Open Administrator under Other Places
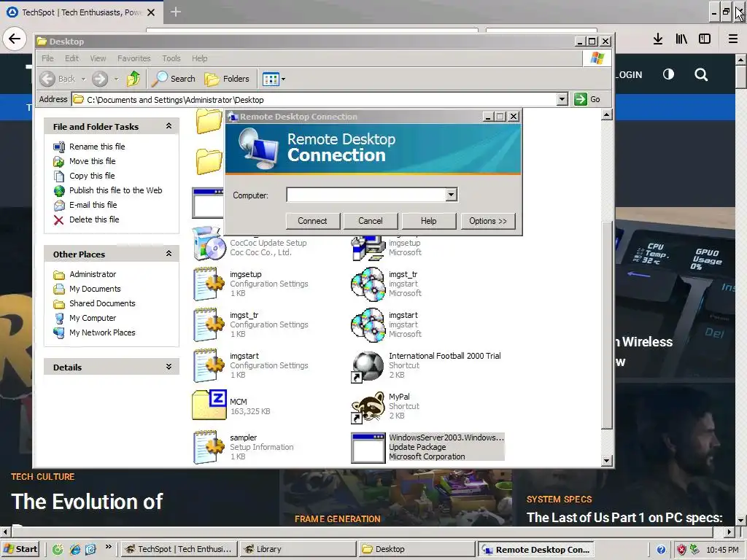Viewport: 747px width, 560px height. tap(93, 274)
